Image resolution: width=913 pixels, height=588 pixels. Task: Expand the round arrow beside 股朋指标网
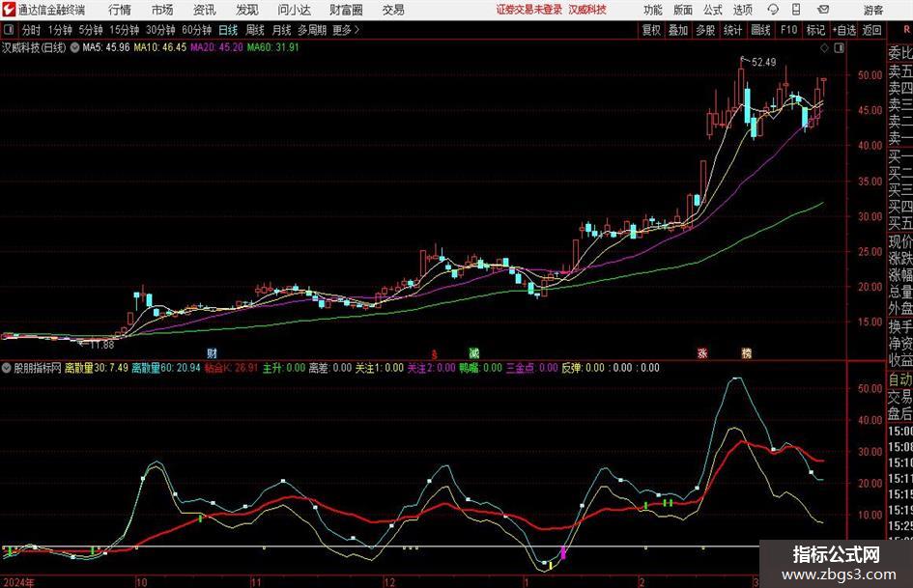7,368
